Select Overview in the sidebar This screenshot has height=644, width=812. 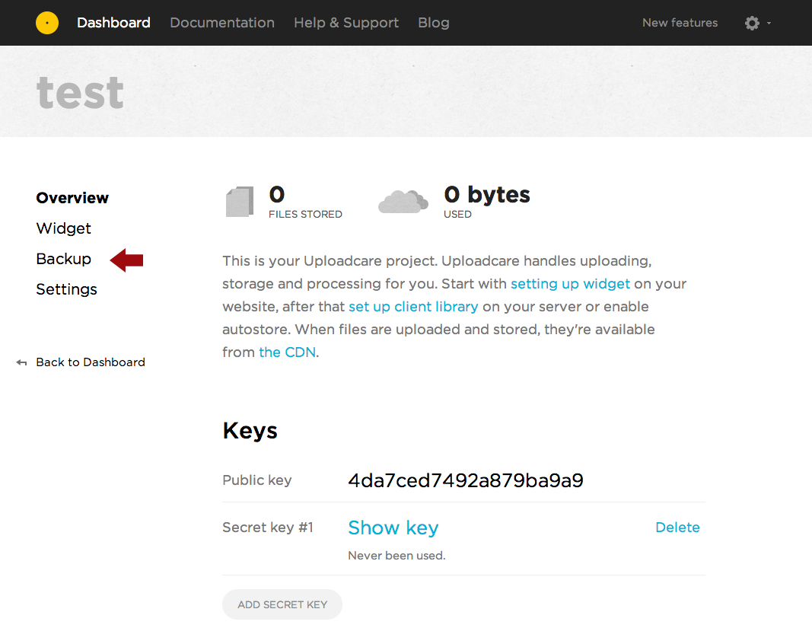(72, 198)
